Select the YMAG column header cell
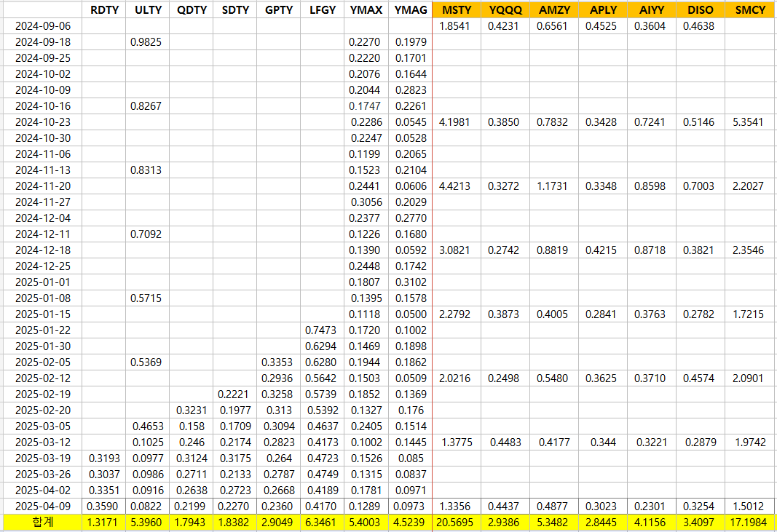Image resolution: width=777 pixels, height=532 pixels. tap(410, 10)
